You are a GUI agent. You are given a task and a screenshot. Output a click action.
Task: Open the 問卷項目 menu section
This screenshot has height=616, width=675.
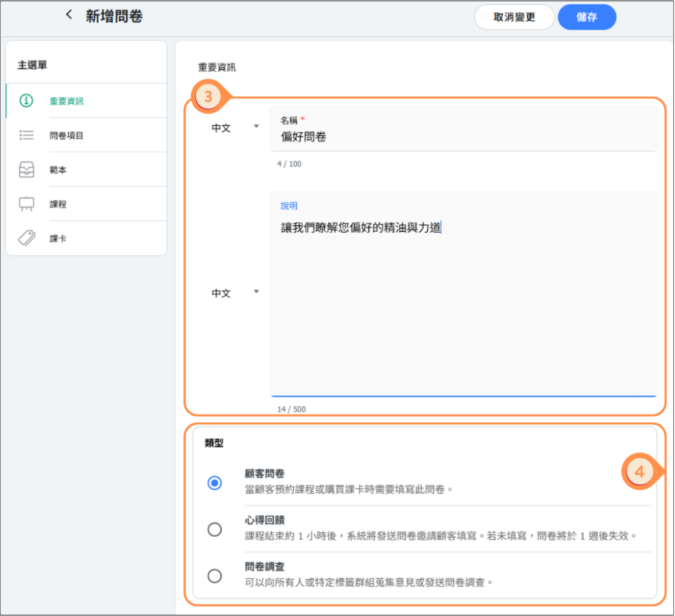tap(66, 135)
